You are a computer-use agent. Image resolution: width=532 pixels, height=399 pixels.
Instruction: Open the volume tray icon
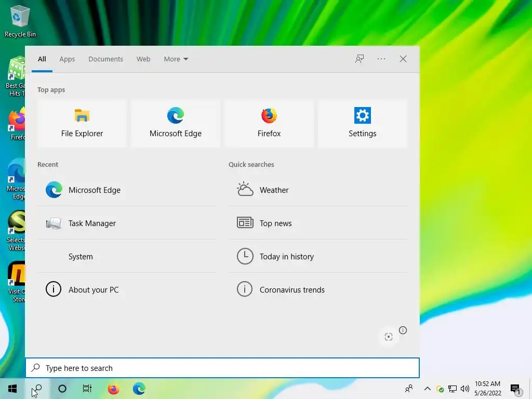pos(465,389)
